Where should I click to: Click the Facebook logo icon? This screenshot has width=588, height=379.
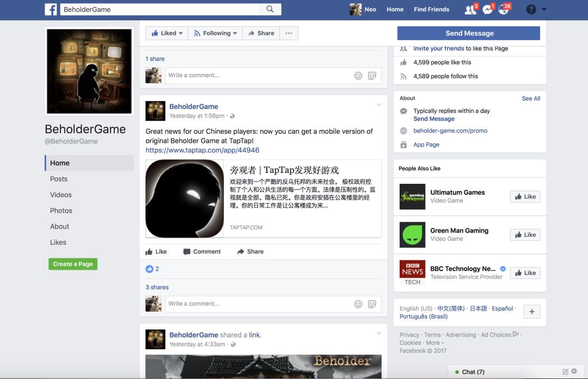(x=51, y=9)
